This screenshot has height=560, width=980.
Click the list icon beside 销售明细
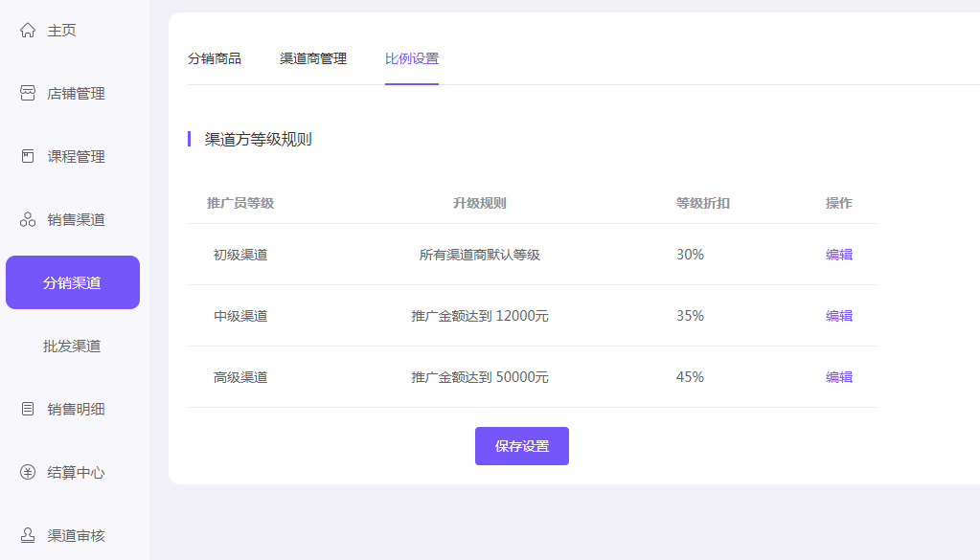click(28, 410)
